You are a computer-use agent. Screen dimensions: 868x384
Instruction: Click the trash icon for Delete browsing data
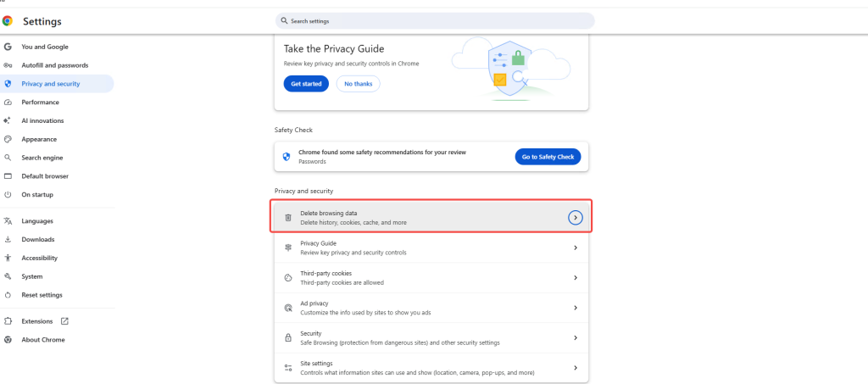[288, 218]
